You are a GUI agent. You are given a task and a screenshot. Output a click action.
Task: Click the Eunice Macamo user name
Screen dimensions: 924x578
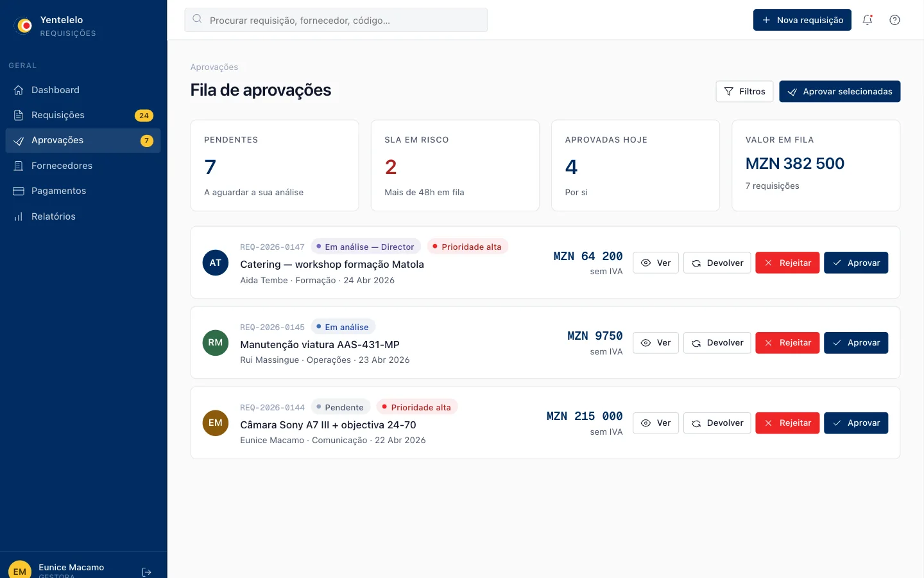tap(71, 567)
